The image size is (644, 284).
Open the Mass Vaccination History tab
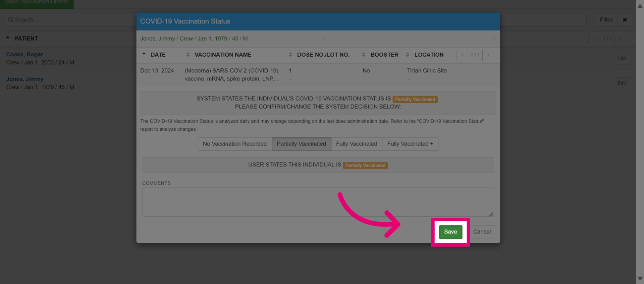click(x=37, y=3)
